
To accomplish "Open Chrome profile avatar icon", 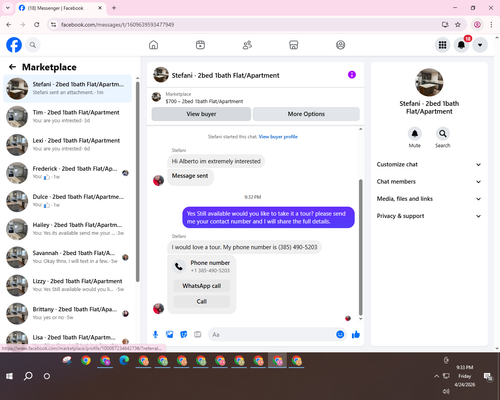I will (x=477, y=25).
